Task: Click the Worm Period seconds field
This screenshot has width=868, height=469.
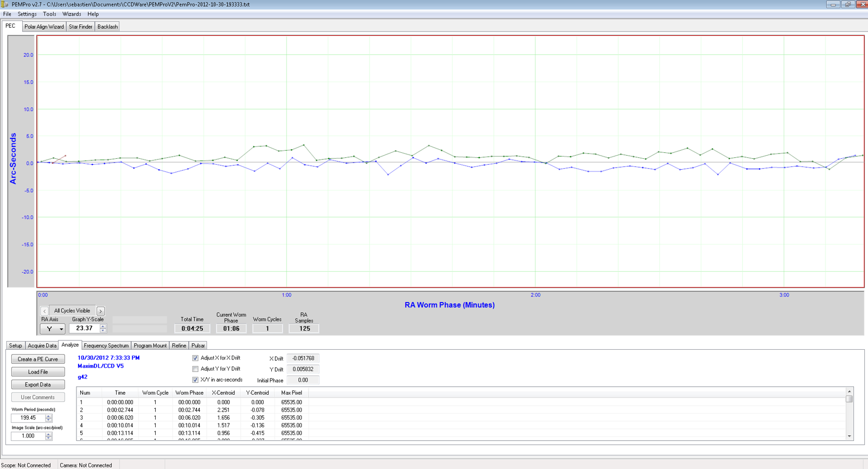Action: (x=28, y=418)
